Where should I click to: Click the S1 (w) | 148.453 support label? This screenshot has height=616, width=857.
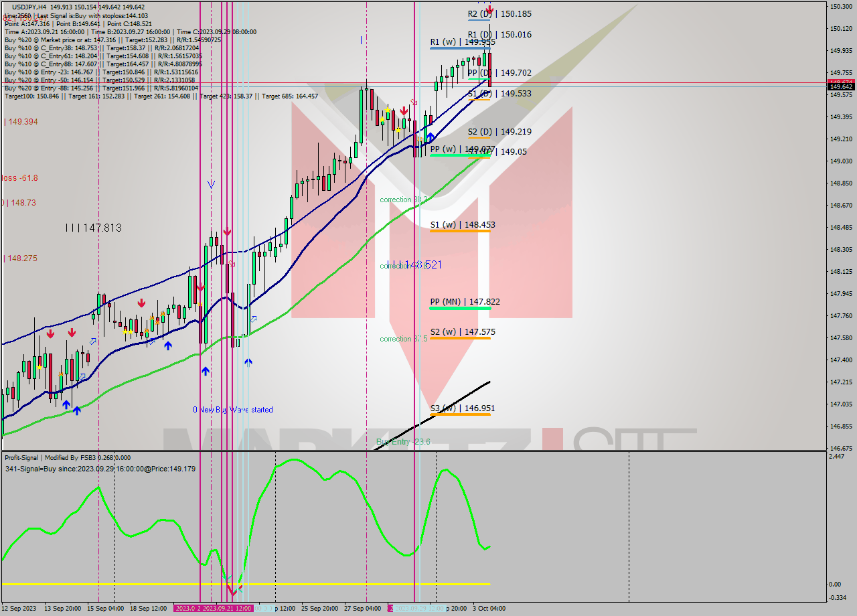click(463, 224)
